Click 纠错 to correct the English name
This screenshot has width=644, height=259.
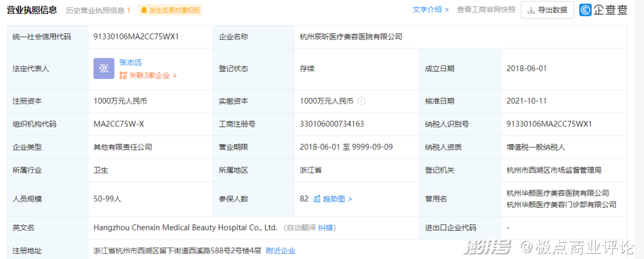click(325, 227)
